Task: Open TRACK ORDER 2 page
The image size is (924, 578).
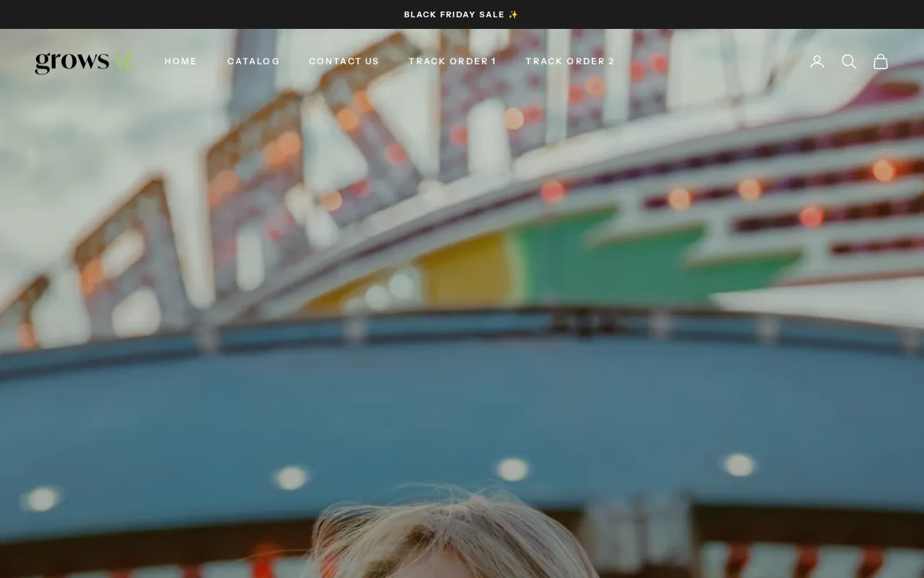Action: 570,61
